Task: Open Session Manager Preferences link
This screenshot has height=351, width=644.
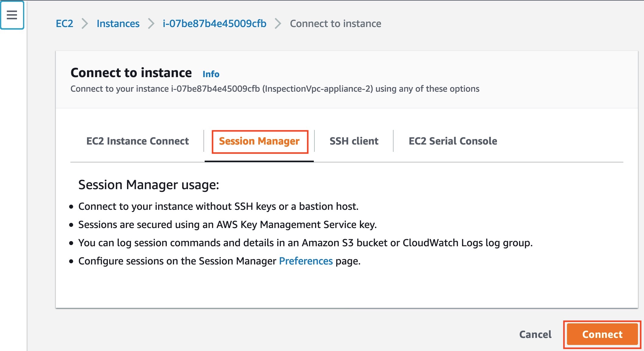Action: (x=306, y=261)
